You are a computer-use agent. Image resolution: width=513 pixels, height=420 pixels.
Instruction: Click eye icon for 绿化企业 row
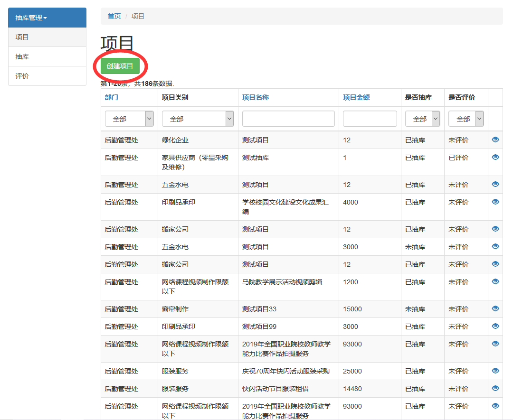pos(495,140)
